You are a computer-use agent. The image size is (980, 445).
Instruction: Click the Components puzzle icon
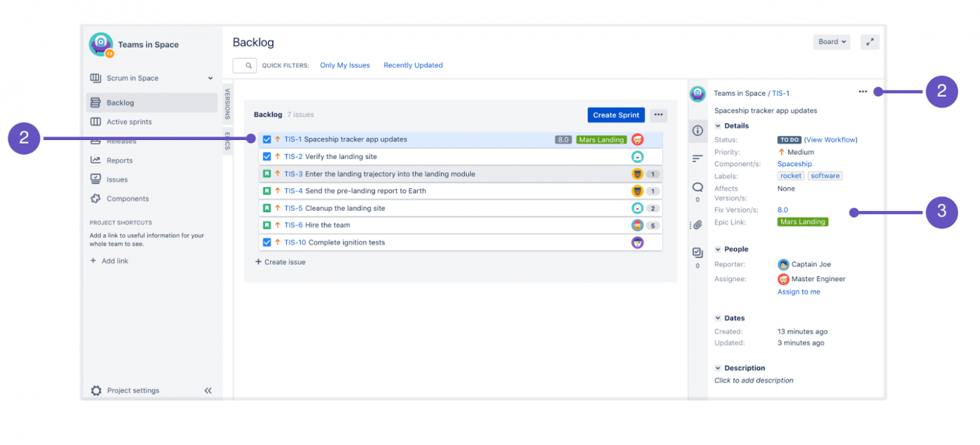click(95, 198)
